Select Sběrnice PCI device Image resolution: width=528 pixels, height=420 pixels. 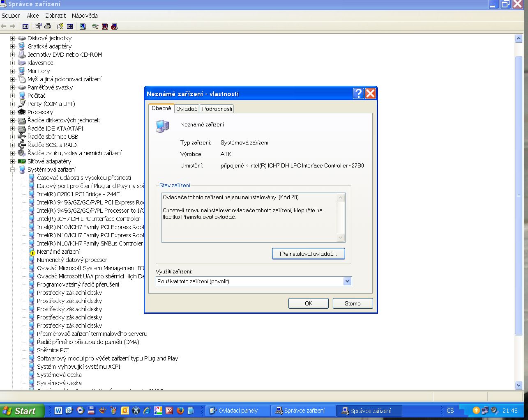pyautogui.click(x=53, y=350)
